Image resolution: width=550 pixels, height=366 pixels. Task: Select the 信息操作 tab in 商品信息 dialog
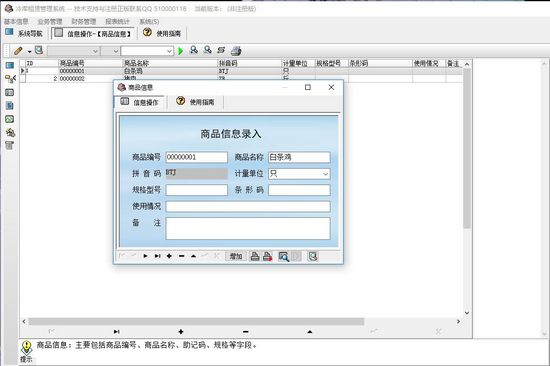pos(140,102)
